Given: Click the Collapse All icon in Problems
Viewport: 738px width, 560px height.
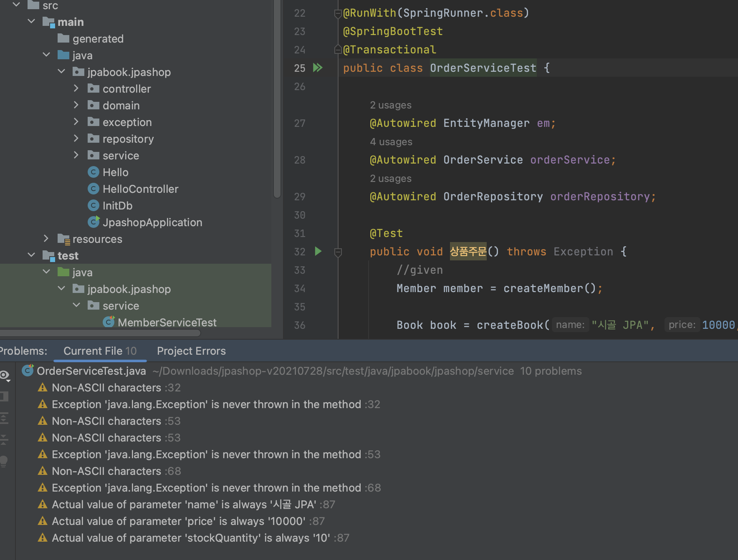Looking at the screenshot, I should click(x=4, y=439).
